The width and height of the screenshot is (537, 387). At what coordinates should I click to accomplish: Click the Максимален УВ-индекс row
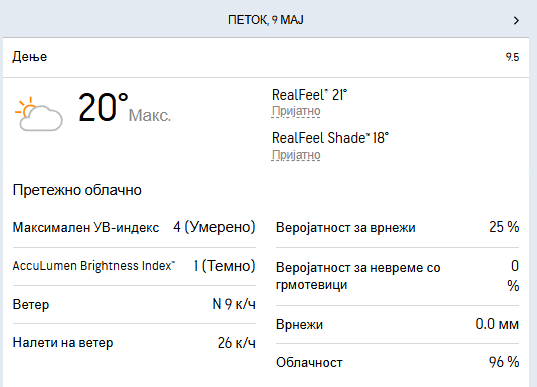coord(134,227)
